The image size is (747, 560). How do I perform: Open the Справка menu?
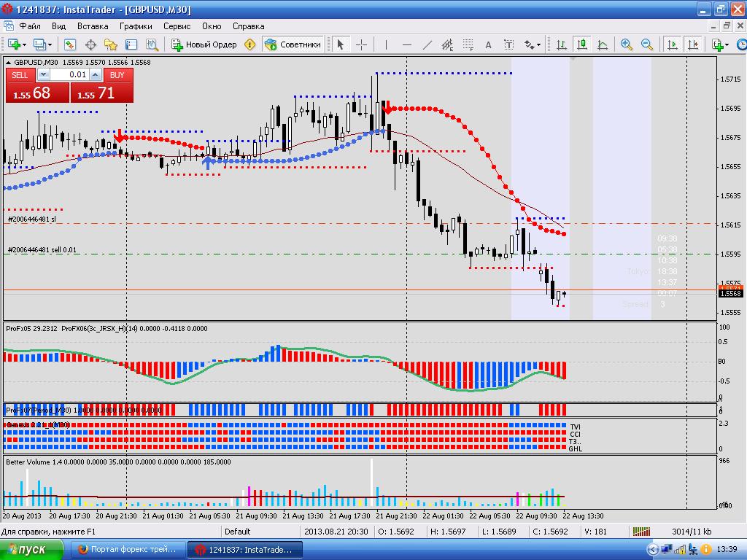(248, 26)
